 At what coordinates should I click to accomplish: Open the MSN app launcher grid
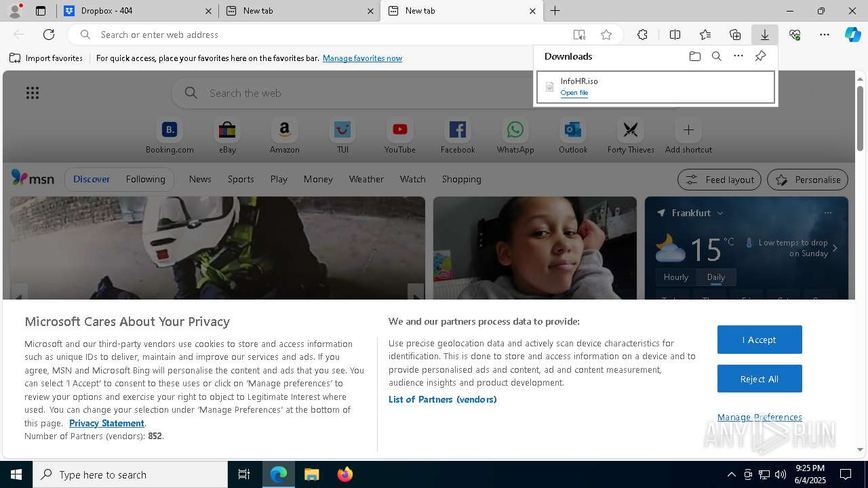(33, 93)
